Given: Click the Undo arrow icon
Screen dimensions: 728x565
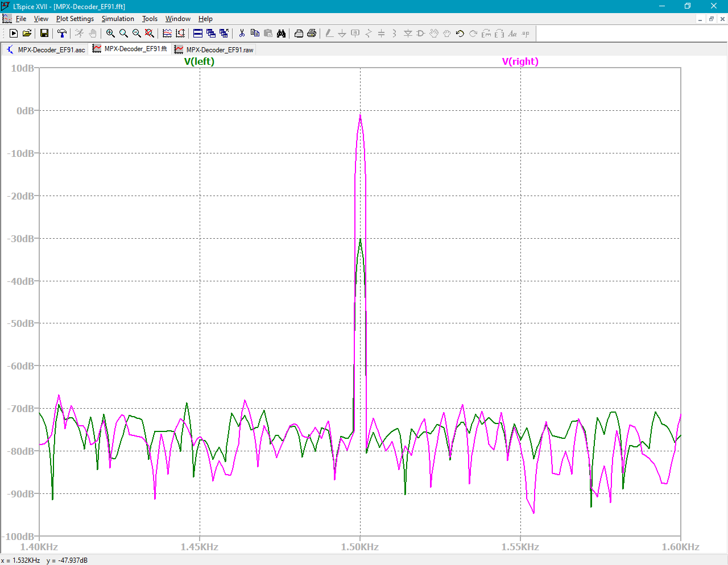Looking at the screenshot, I should point(460,34).
